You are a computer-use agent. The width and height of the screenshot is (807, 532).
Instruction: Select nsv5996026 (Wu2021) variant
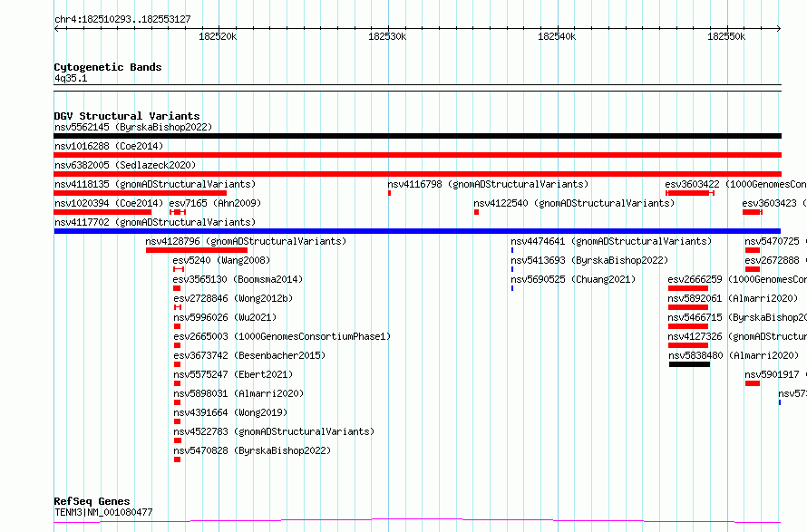225,317
